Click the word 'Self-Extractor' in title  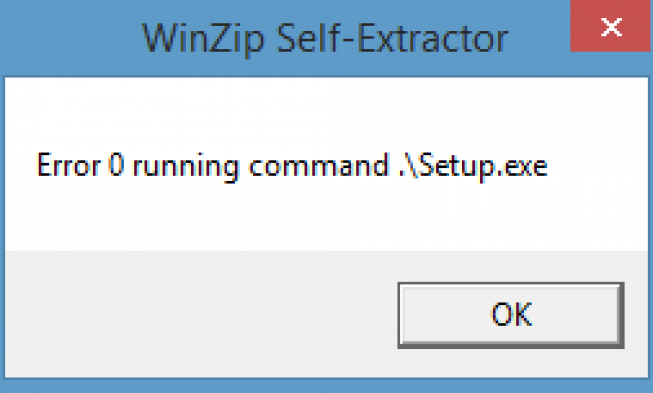click(392, 37)
